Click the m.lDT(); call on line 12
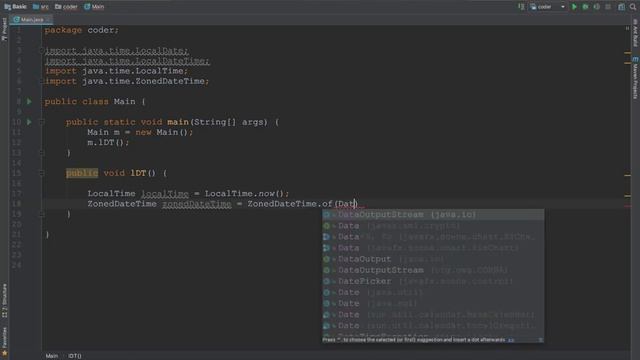 108,142
